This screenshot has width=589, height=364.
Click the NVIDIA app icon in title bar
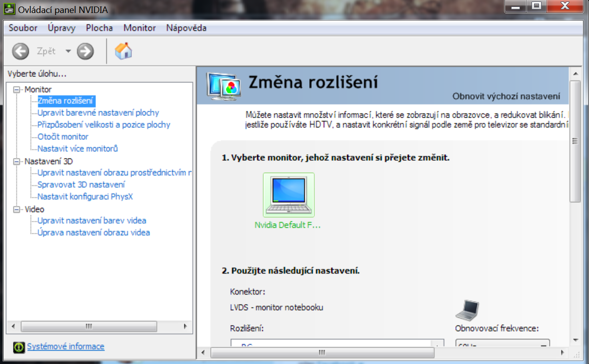click(x=9, y=9)
